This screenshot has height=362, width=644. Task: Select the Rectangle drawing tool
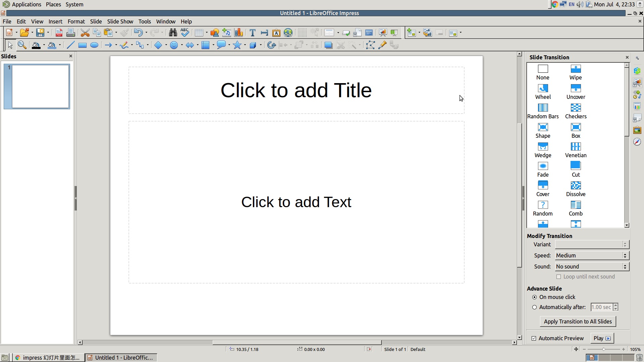click(x=83, y=45)
